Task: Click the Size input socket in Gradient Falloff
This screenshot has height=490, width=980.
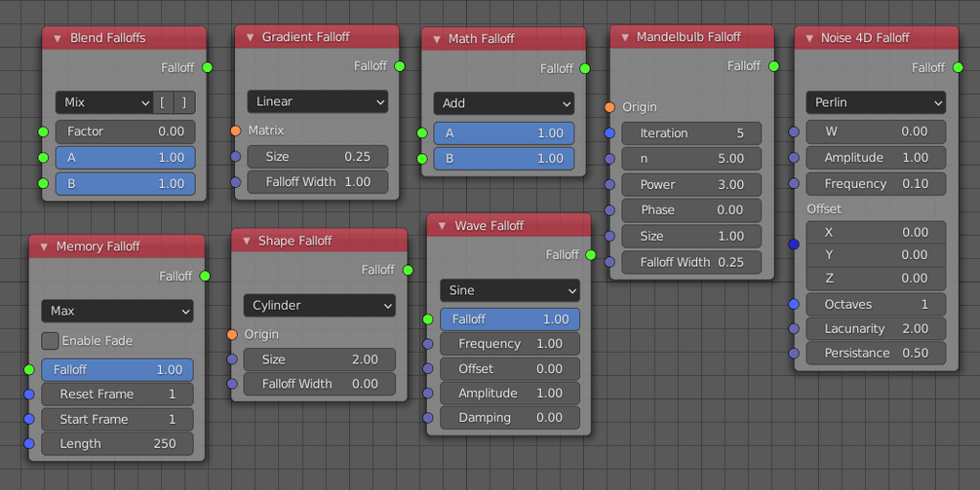Action: (235, 157)
